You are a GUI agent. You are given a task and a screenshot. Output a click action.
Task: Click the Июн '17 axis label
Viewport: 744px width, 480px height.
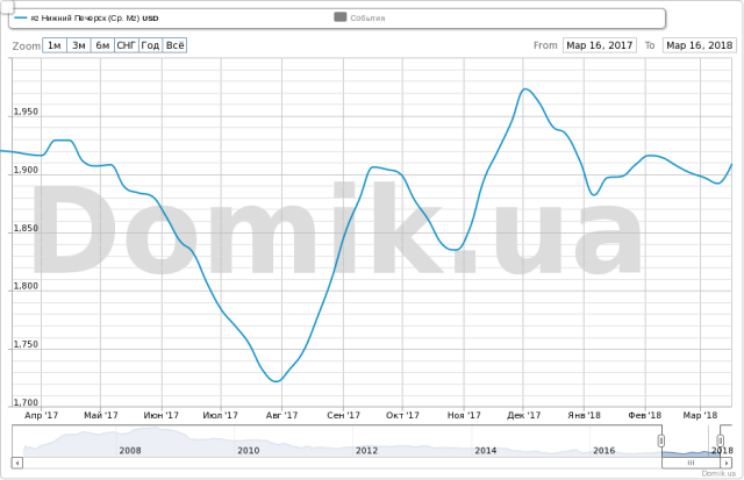[161, 415]
